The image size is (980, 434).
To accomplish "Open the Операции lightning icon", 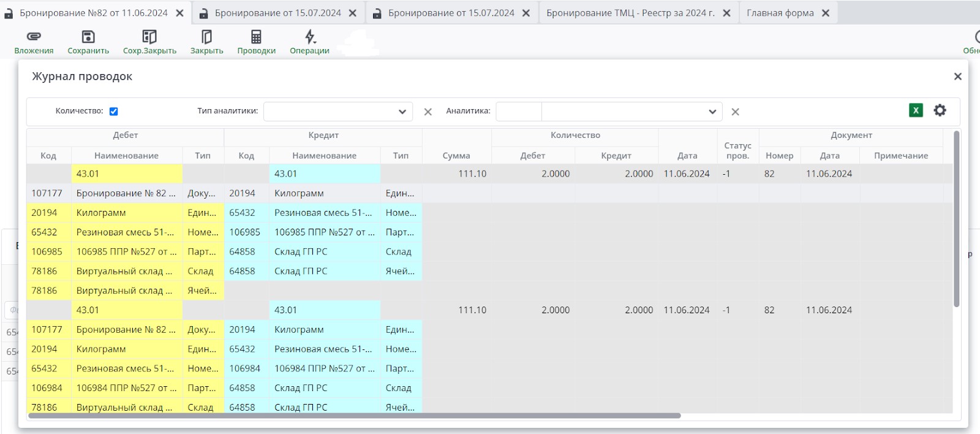I will (310, 37).
